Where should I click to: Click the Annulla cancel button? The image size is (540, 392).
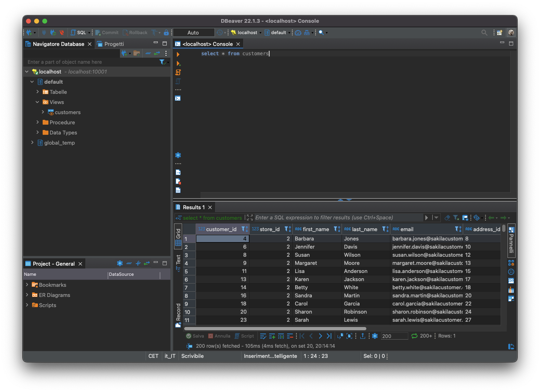point(219,336)
